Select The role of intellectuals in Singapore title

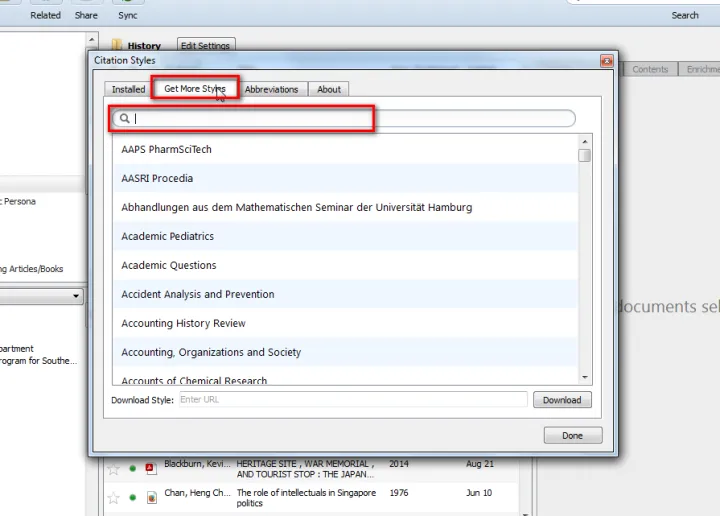pyautogui.click(x=306, y=498)
